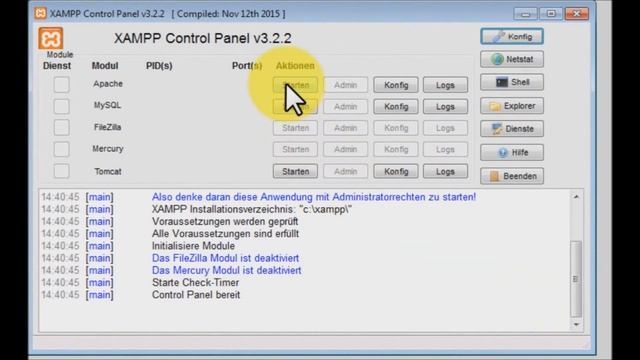Click the Tomcat module label
Image resolution: width=640 pixels, height=360 pixels.
pos(108,171)
